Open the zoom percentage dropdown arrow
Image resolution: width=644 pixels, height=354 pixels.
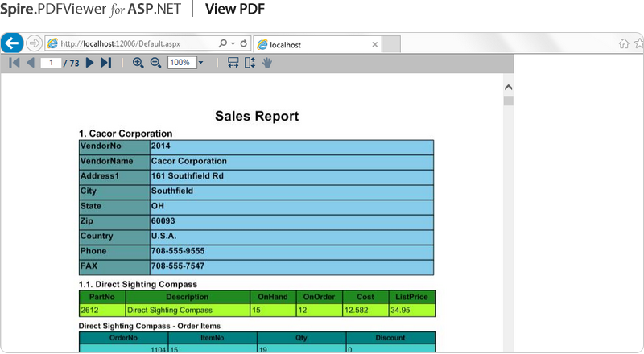pos(200,63)
